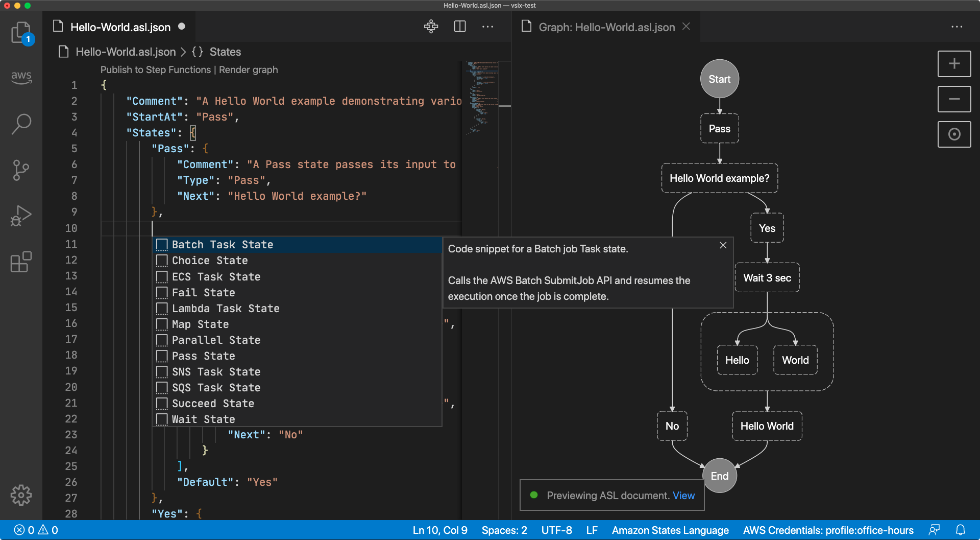980x540 pixels.
Task: Click the Publish to Step Functions link
Action: (x=155, y=69)
